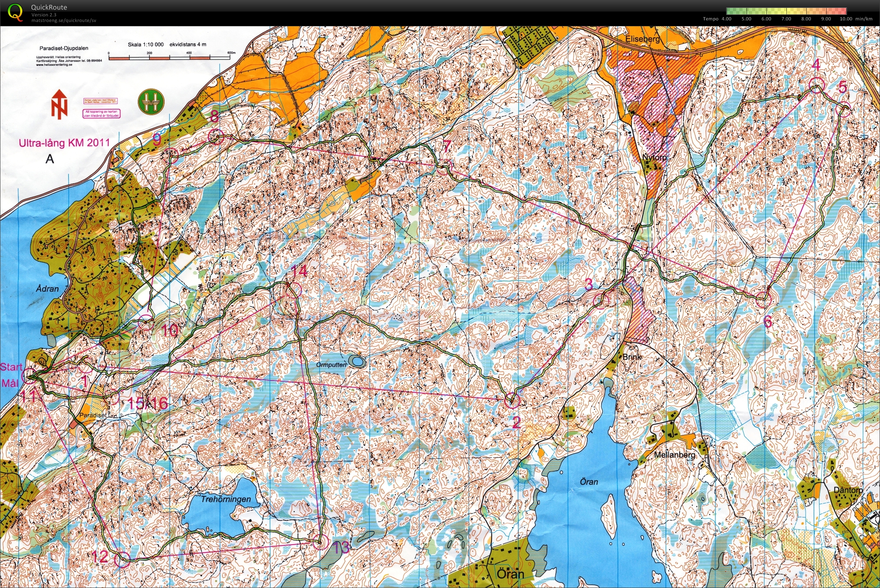Select control circle 5 on map

click(843, 110)
